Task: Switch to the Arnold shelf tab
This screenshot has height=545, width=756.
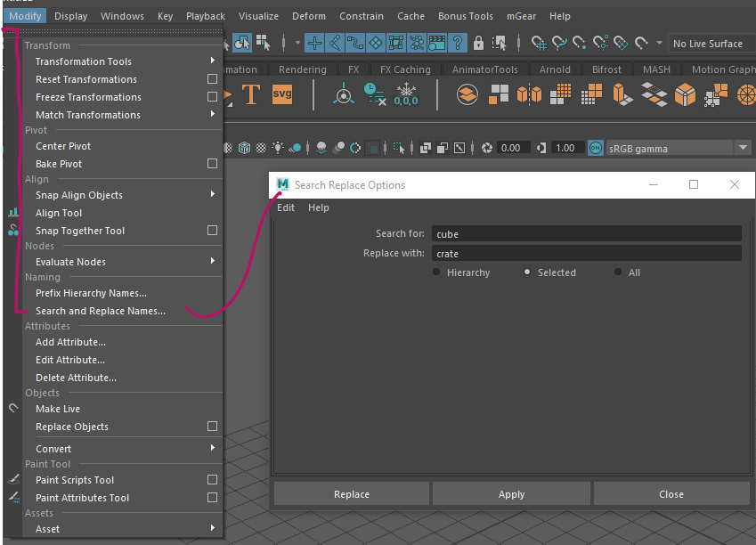Action: point(555,69)
